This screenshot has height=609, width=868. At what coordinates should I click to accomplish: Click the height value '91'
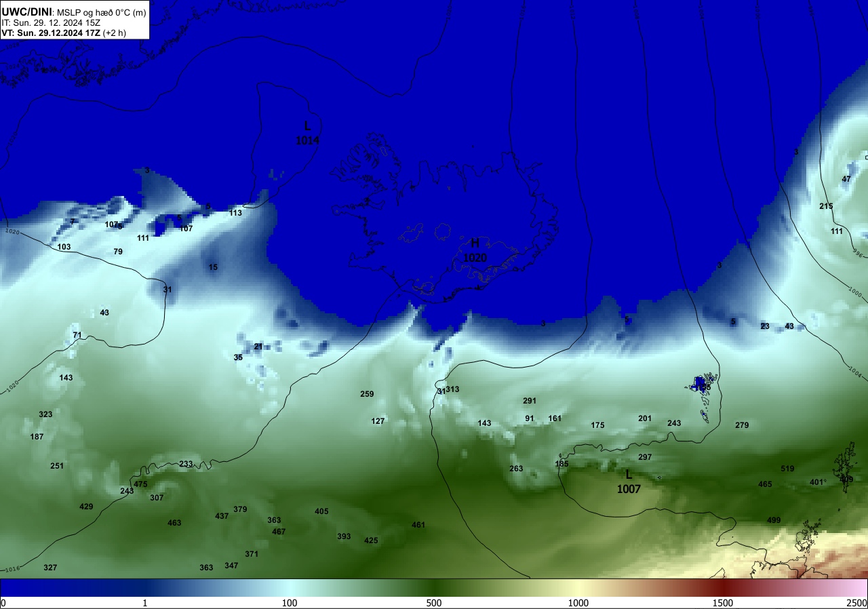530,418
